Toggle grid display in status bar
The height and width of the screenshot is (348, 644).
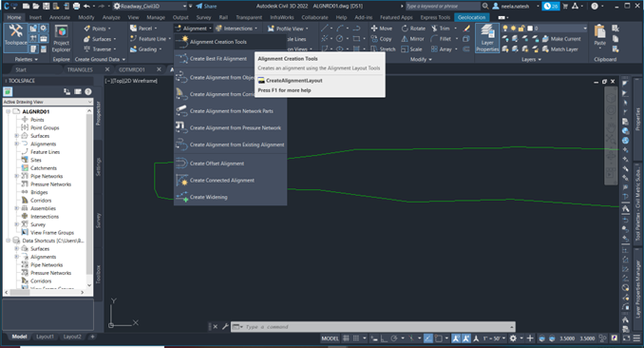point(355,338)
